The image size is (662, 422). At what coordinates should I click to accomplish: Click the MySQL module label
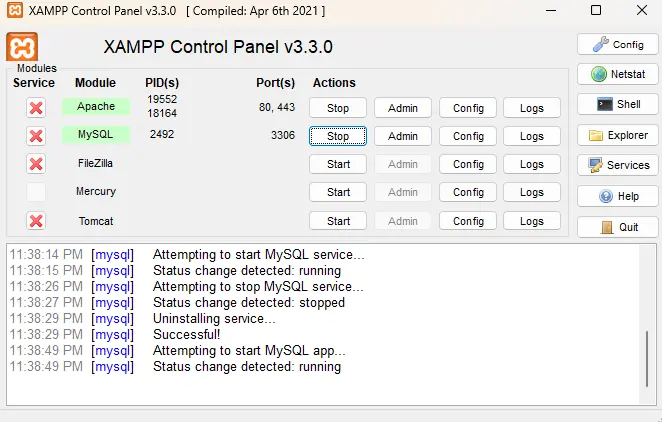(96, 135)
